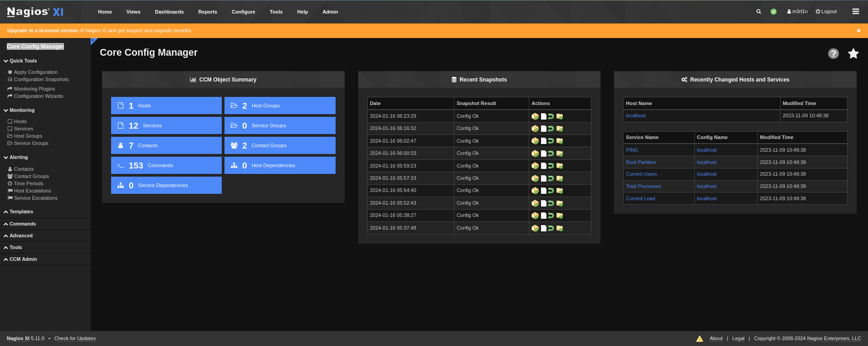Image resolution: width=868 pixels, height=346 pixels.
Task: Expand the Templates sidebar section
Action: tap(19, 211)
